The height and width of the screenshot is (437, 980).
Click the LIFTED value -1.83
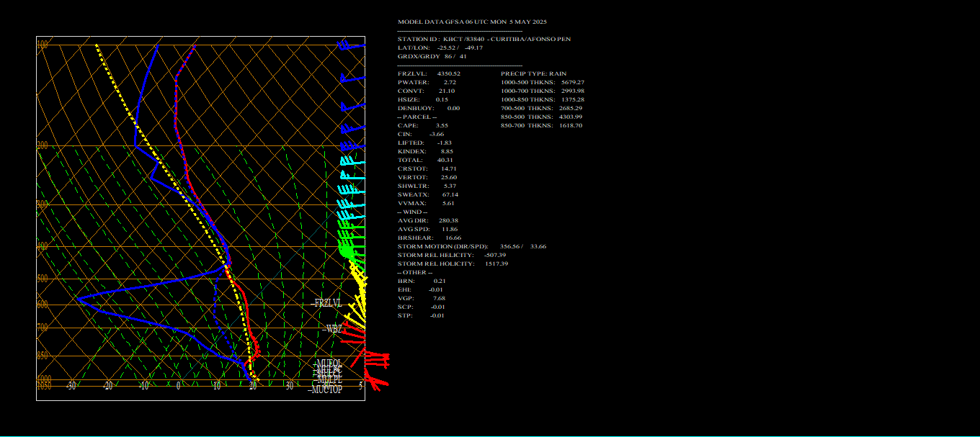pyautogui.click(x=445, y=143)
